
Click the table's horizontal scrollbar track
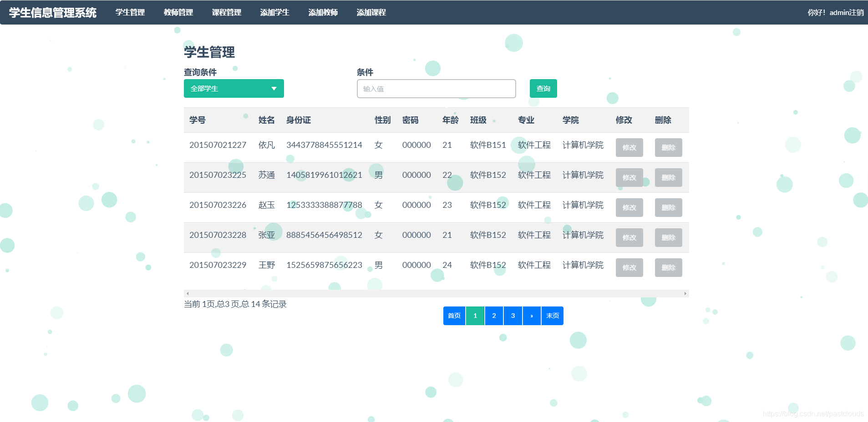437,293
